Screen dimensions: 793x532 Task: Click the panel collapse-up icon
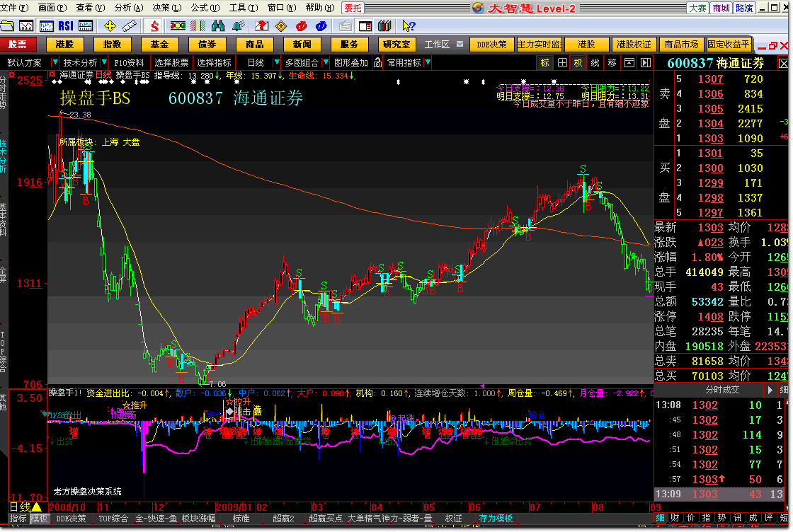tap(629, 63)
